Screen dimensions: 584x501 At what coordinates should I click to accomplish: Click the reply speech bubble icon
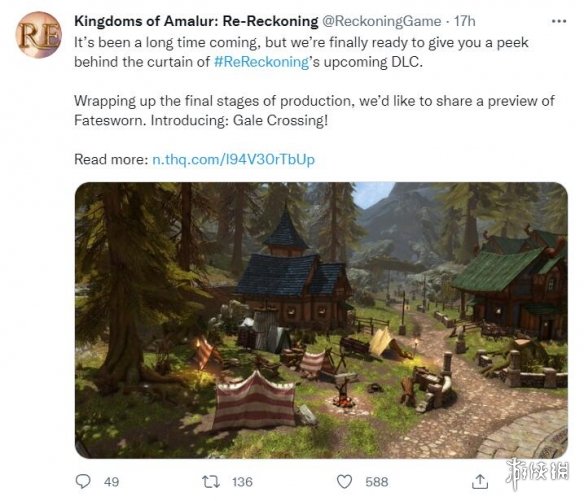[x=83, y=481]
